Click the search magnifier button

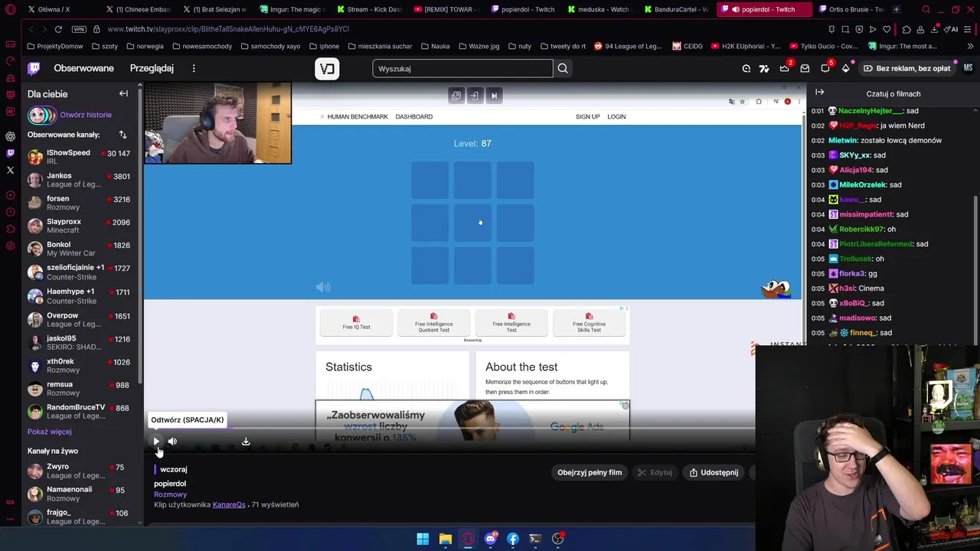coord(563,68)
